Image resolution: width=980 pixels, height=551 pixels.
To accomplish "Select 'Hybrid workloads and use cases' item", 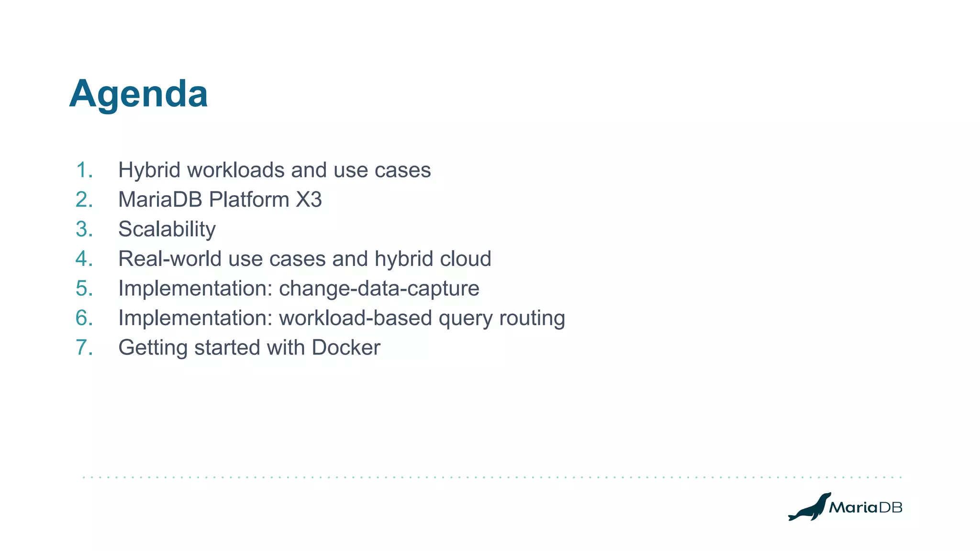I will coord(274,170).
